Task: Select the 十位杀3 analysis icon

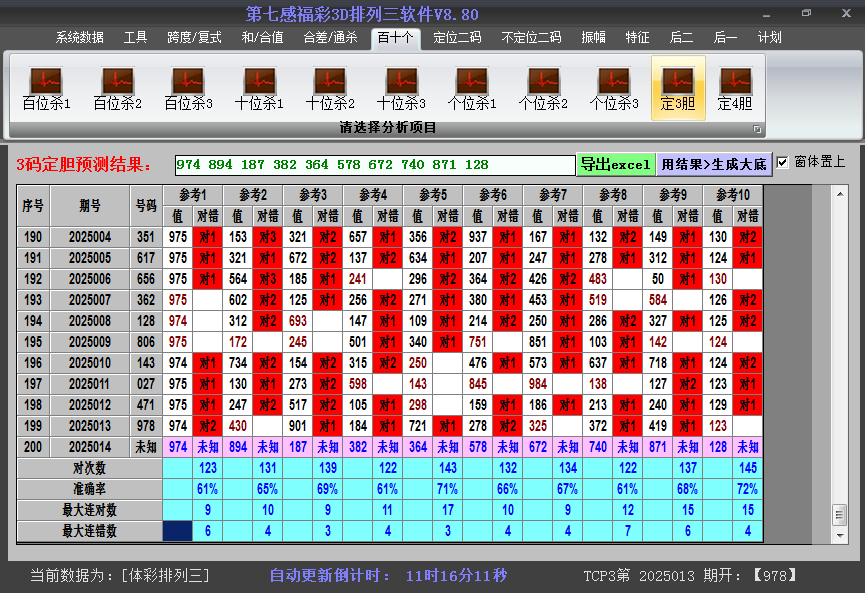Action: click(x=401, y=88)
